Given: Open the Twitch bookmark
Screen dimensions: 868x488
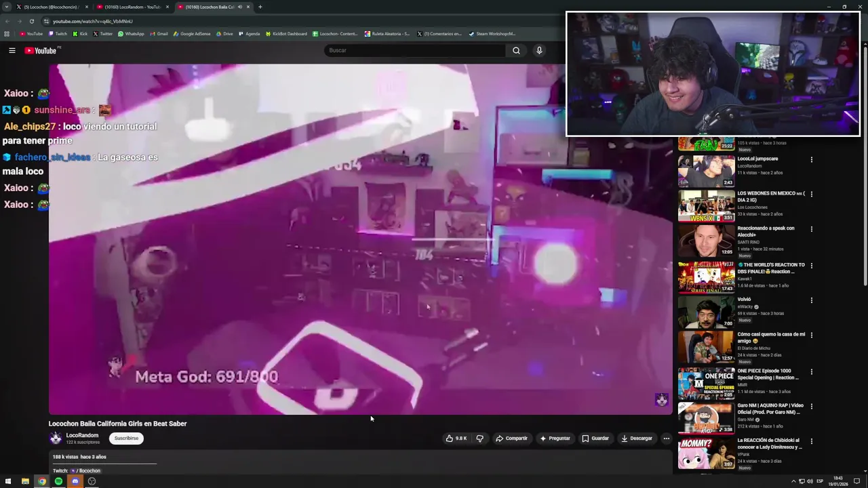Looking at the screenshot, I should [x=58, y=33].
